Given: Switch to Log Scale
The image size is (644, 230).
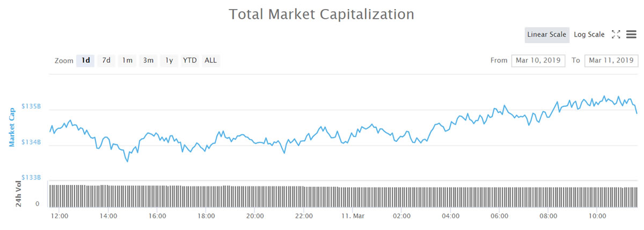Looking at the screenshot, I should pyautogui.click(x=589, y=34).
